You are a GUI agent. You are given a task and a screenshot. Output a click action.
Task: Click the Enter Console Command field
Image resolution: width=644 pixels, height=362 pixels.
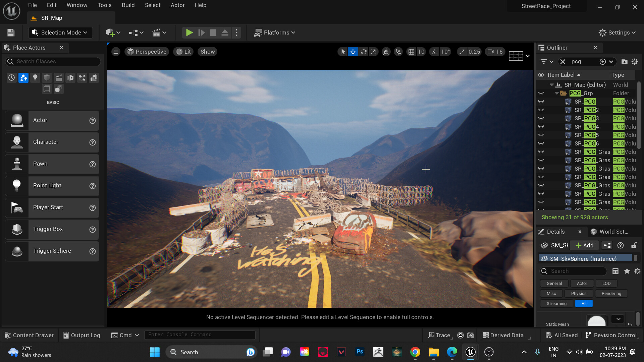[x=200, y=335]
